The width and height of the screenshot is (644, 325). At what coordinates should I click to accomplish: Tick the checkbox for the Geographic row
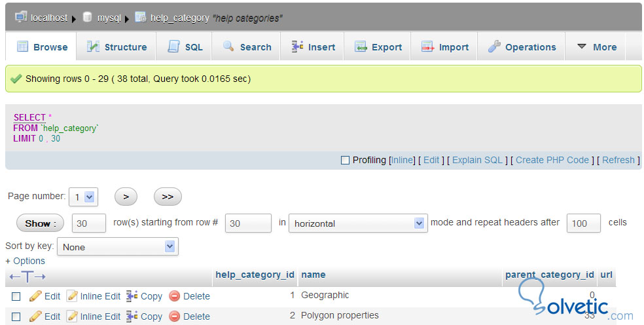tap(16, 296)
